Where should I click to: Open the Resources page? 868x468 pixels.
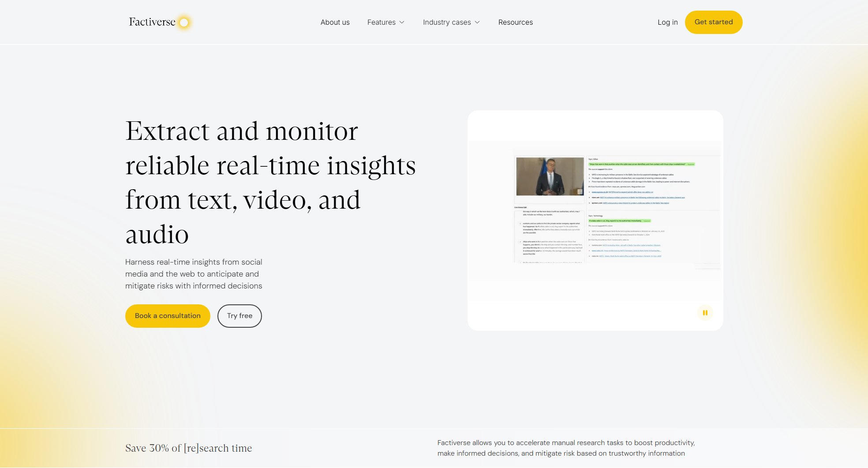pos(515,22)
